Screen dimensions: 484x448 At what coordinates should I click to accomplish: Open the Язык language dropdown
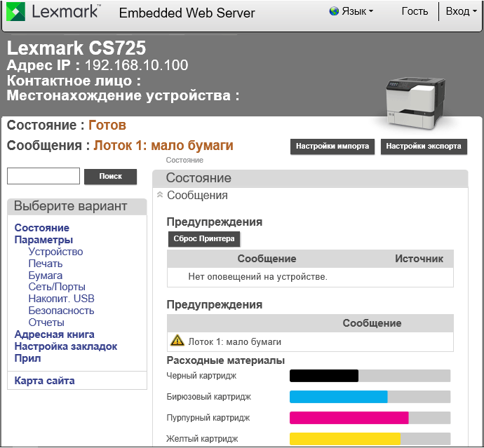coord(358,11)
